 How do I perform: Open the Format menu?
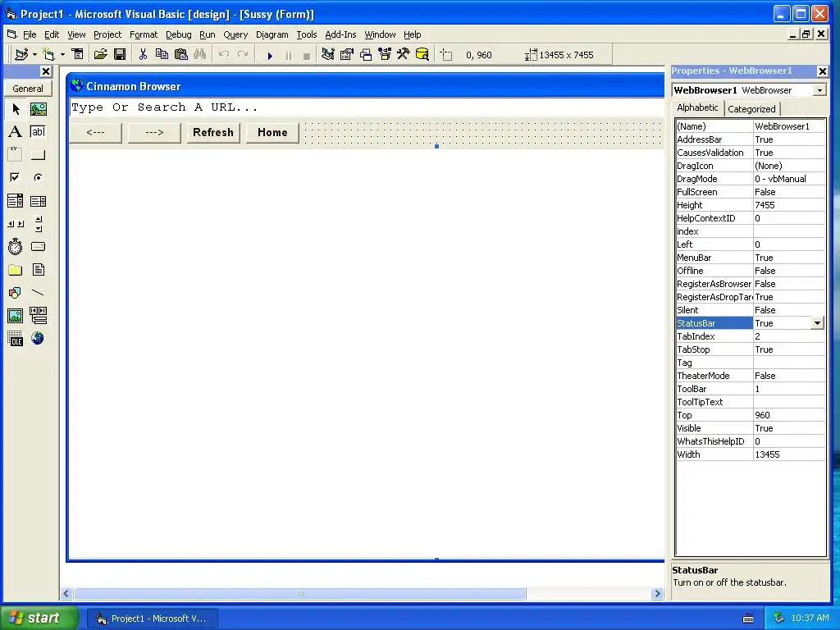[x=144, y=34]
